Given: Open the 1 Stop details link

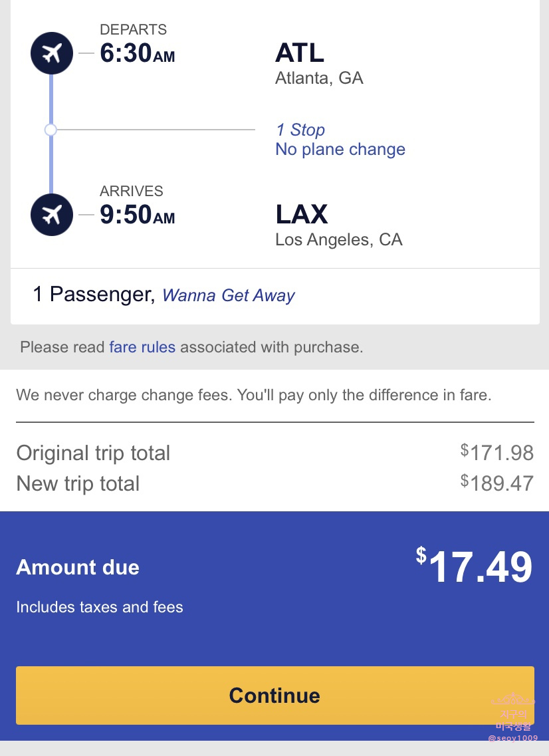Looking at the screenshot, I should pos(300,130).
